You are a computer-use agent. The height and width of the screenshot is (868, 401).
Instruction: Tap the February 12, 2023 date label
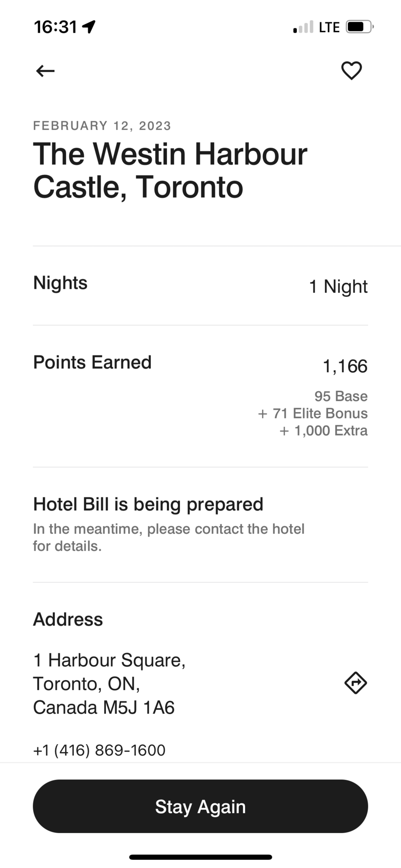pos(102,126)
